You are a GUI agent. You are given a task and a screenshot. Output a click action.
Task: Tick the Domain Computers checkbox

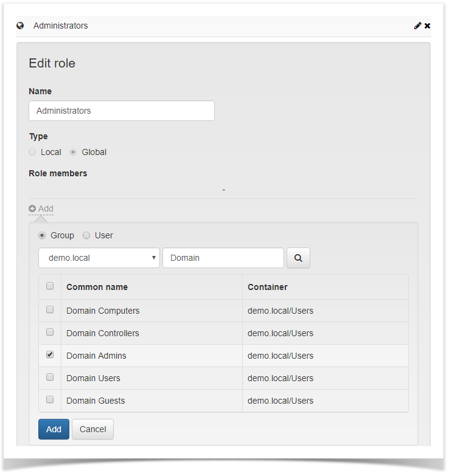50,310
